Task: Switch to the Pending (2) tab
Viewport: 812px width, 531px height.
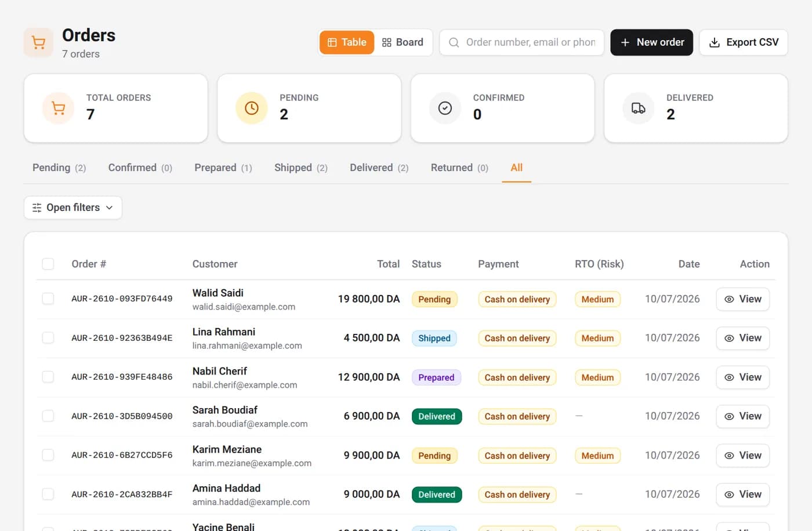Action: point(59,168)
